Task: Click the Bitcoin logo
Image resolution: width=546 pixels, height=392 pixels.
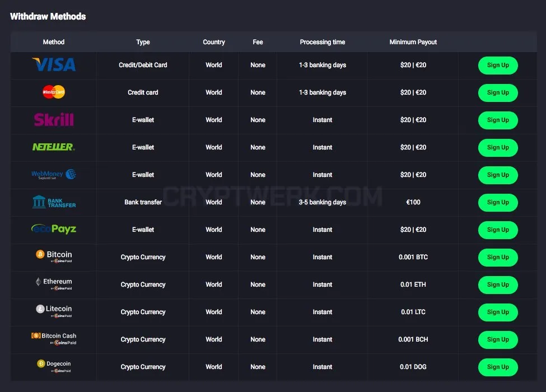Action: coord(54,256)
